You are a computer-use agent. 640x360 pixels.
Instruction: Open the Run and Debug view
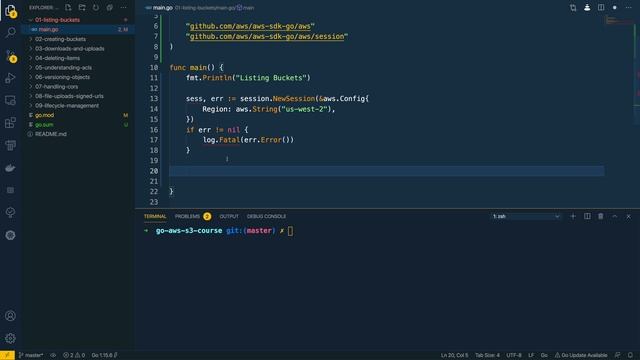click(x=11, y=78)
